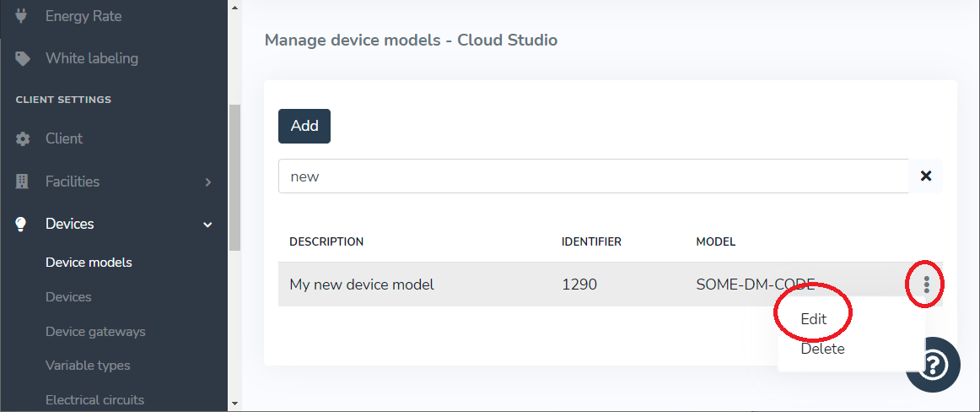This screenshot has width=980, height=412.
Task: Click the sidebar scrollbar down arrow
Action: 234,404
